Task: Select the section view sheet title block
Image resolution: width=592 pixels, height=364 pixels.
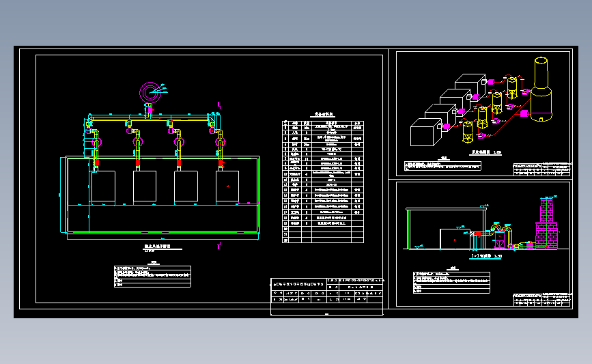Action: 541,300
